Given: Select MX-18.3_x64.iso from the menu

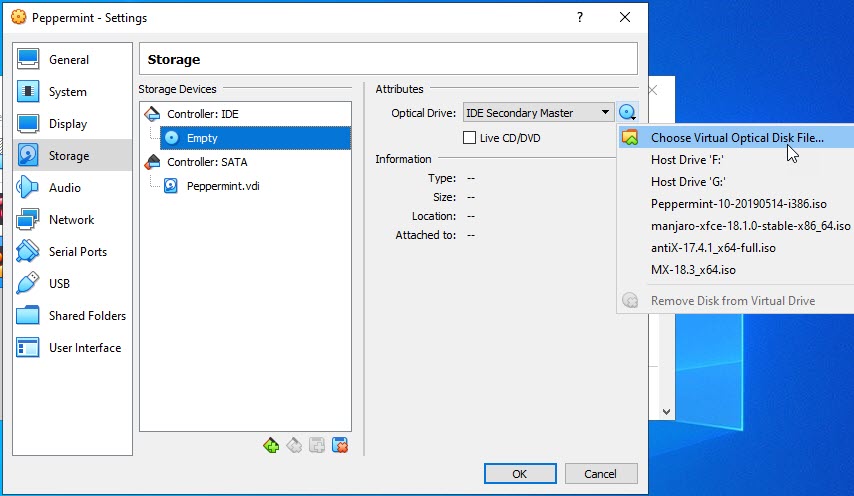Looking at the screenshot, I should pyautogui.click(x=736, y=270).
